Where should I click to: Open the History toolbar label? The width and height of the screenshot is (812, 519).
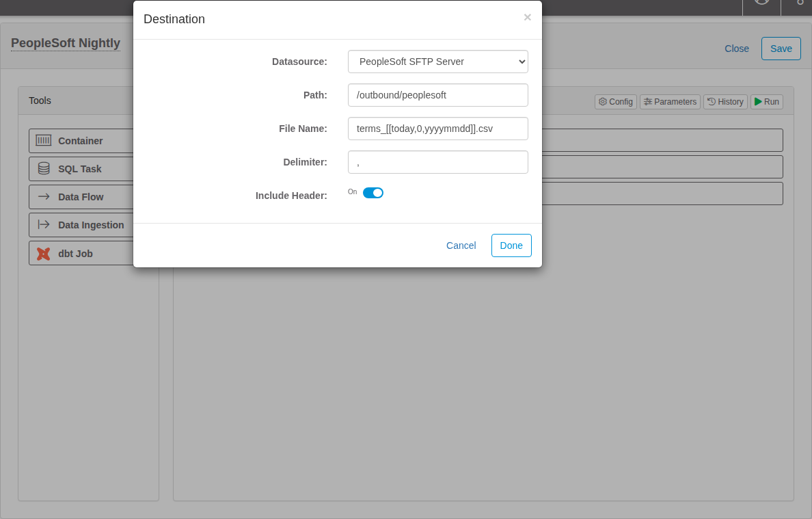730,101
